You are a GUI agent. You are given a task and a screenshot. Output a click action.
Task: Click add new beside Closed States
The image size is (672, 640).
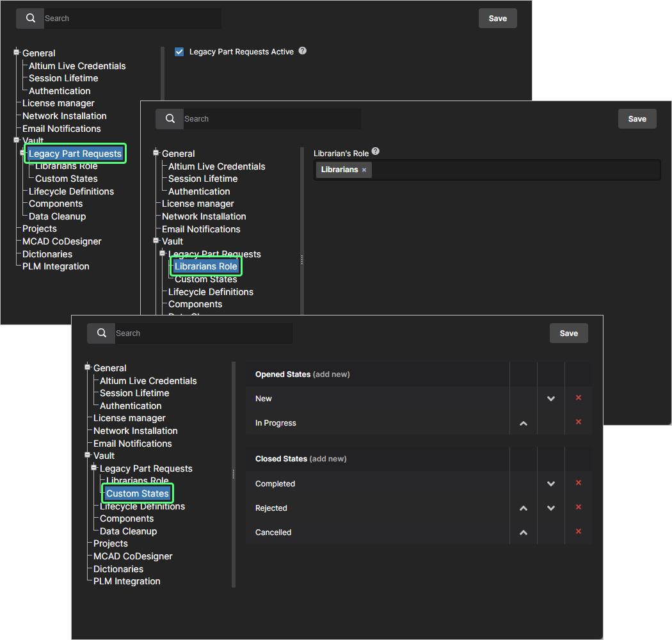[x=328, y=459]
